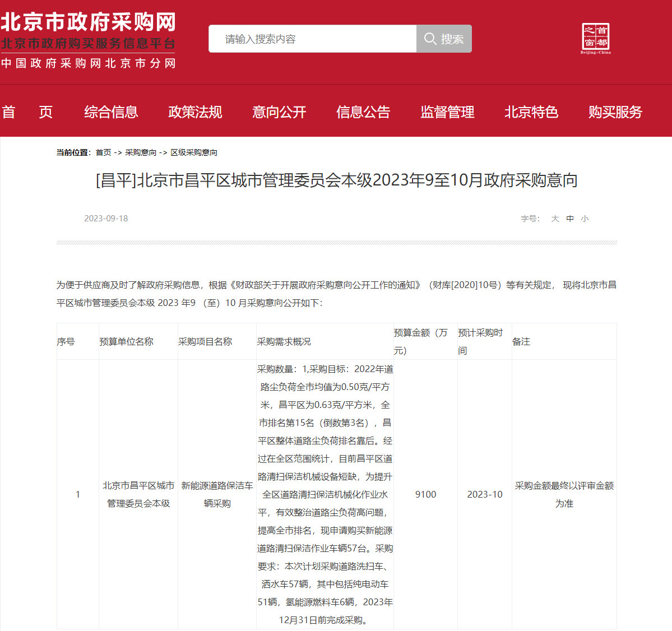Screen dimensions: 672x631
Task: Set font size to 大
Action: click(x=555, y=219)
